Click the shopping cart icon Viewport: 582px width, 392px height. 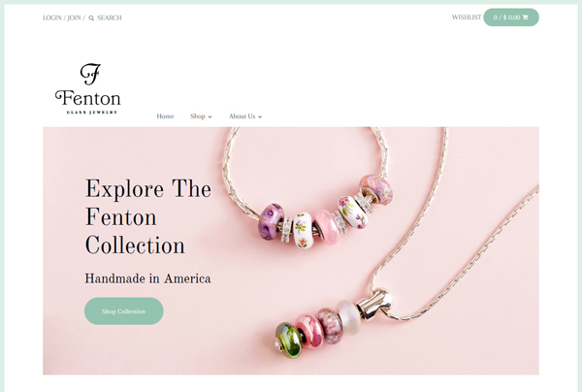point(525,17)
